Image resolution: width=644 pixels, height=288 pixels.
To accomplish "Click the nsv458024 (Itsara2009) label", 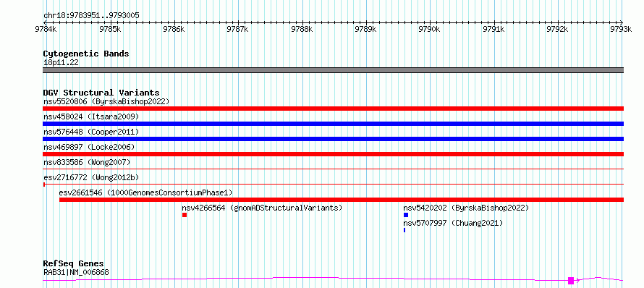I will tap(91, 117).
